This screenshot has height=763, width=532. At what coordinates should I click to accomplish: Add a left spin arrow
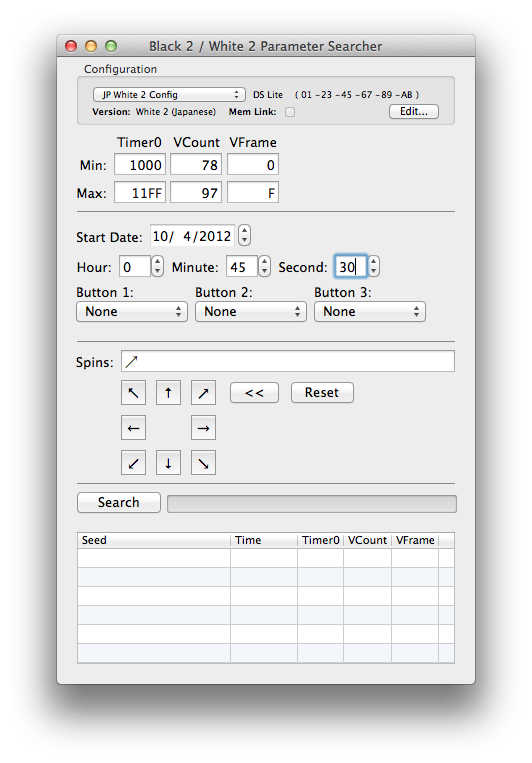133,428
